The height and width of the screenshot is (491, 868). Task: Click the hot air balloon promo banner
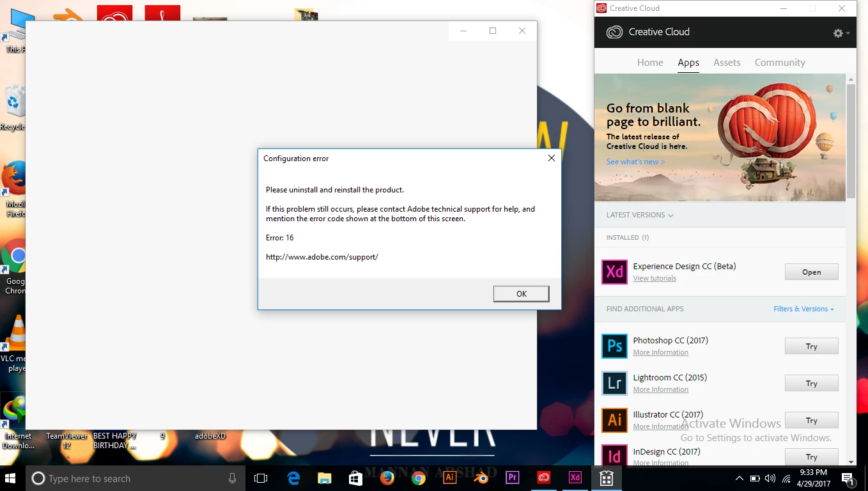pos(720,137)
